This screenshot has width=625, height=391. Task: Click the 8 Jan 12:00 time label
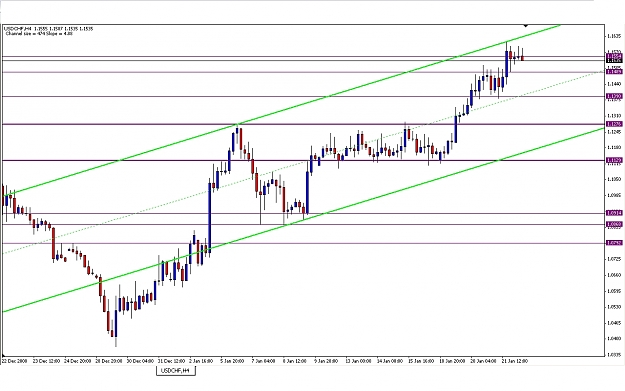tap(295, 361)
